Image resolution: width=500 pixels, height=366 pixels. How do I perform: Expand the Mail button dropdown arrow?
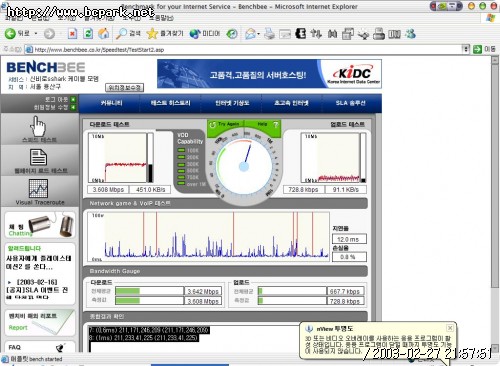[258, 34]
